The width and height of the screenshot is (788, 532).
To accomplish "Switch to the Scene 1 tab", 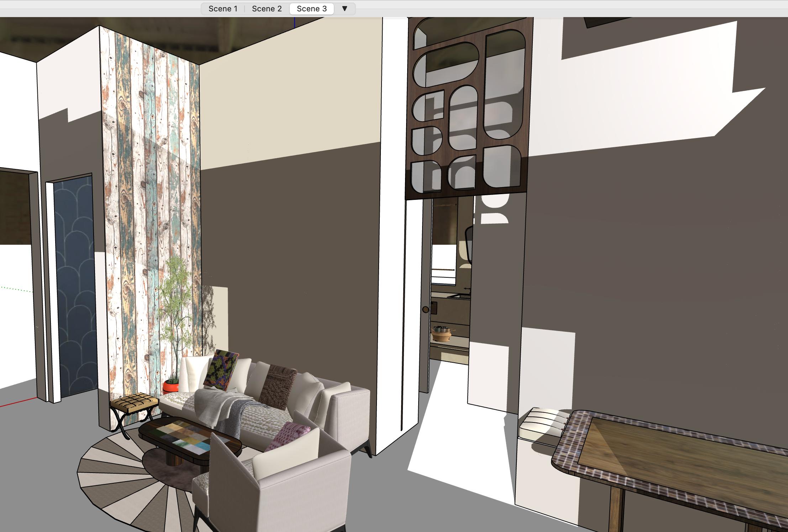I will pos(223,9).
